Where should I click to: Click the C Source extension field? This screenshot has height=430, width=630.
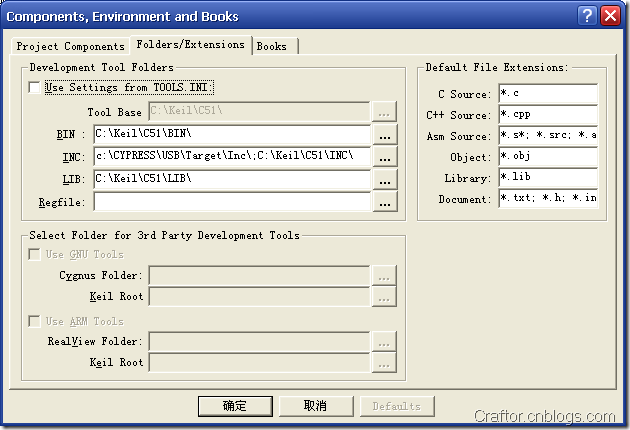(x=548, y=93)
